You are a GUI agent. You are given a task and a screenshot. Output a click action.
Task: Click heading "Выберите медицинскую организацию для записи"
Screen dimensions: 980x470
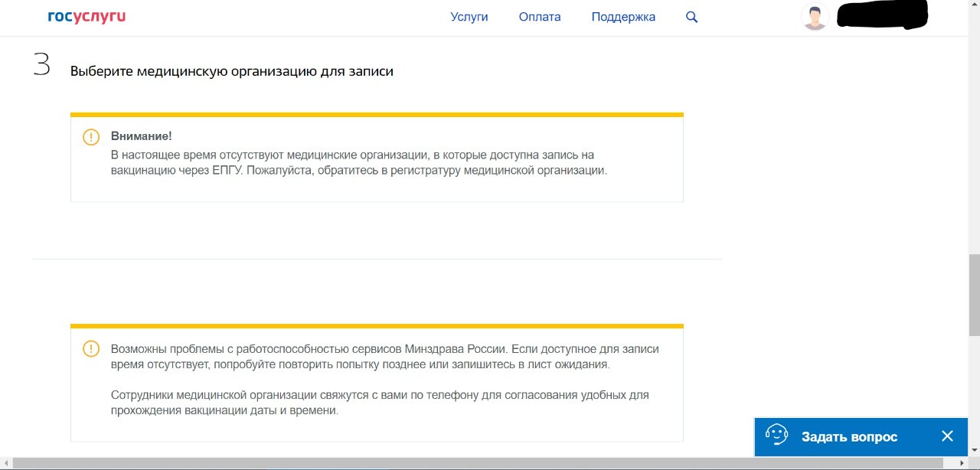232,71
